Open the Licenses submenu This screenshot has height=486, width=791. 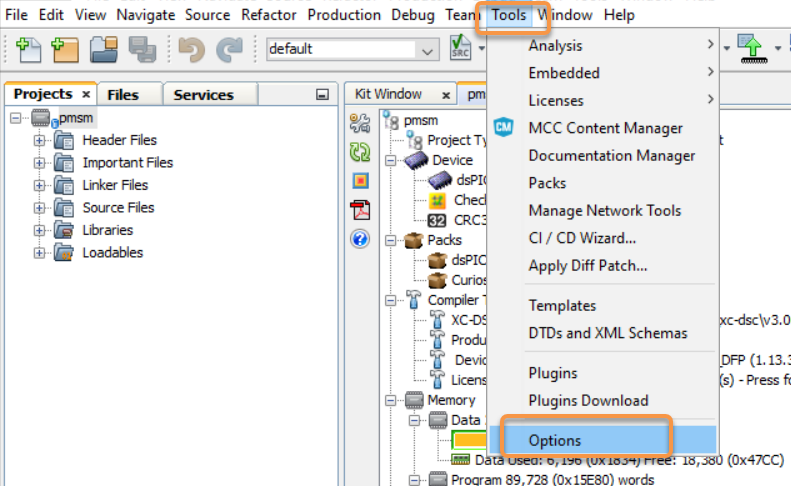pyautogui.click(x=603, y=100)
